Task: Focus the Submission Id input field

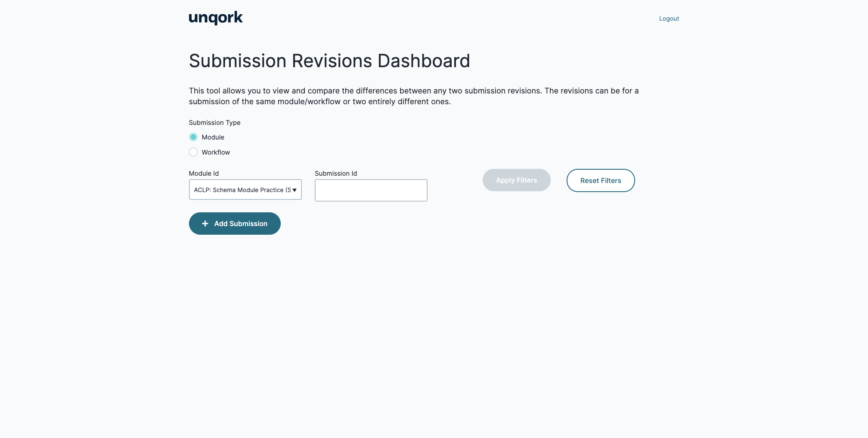Action: 371,190
